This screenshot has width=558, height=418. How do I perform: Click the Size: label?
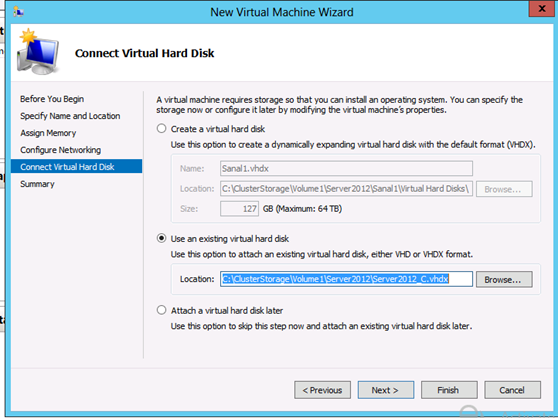tap(189, 209)
